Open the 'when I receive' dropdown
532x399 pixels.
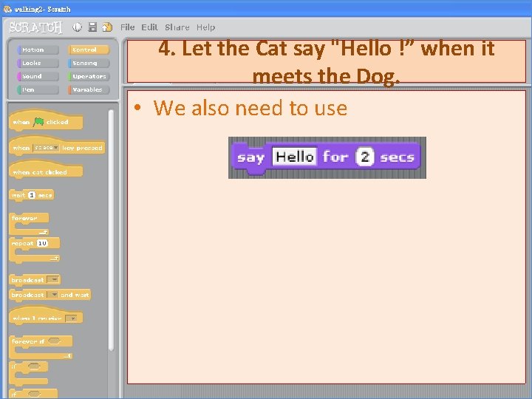[x=71, y=318]
